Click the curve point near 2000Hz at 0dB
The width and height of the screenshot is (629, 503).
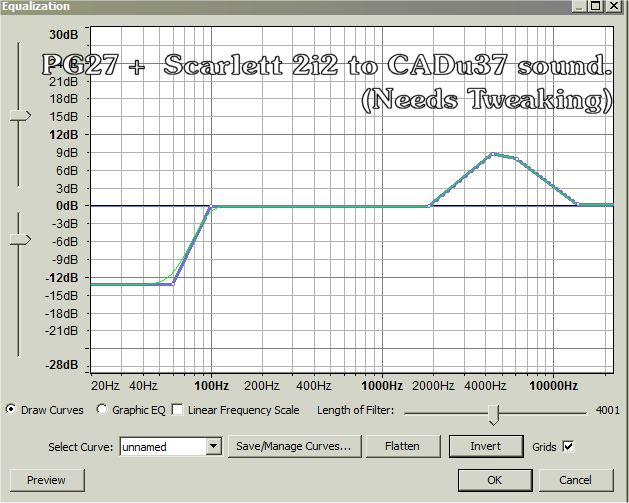tap(429, 206)
